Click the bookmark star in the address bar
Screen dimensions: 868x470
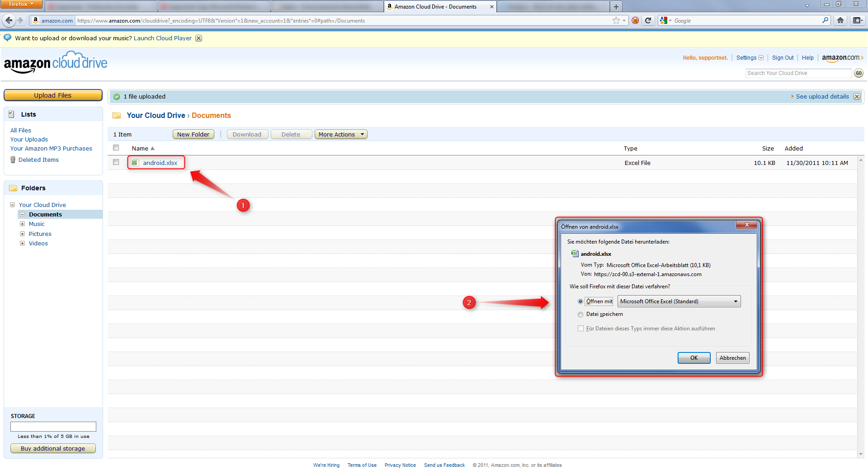pyautogui.click(x=615, y=20)
